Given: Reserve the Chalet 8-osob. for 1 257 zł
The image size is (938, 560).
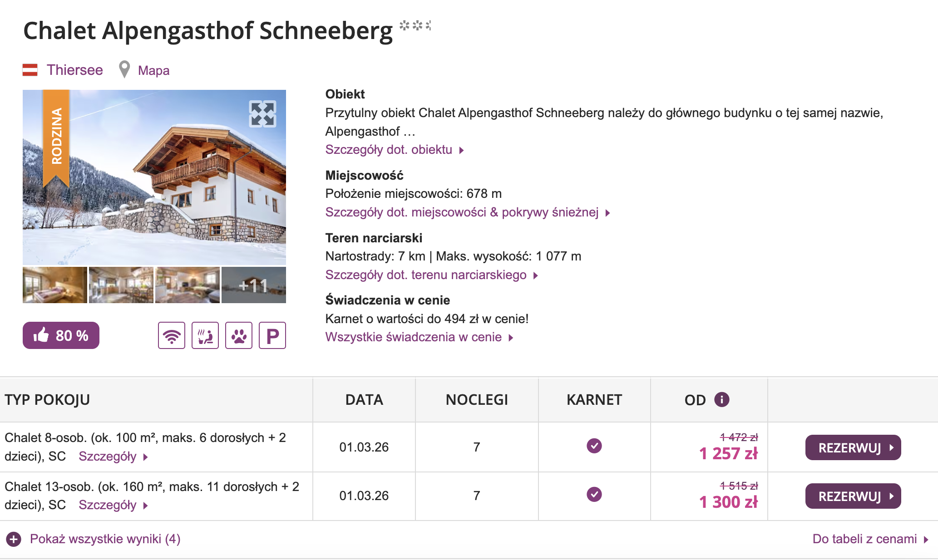Looking at the screenshot, I should point(853,448).
